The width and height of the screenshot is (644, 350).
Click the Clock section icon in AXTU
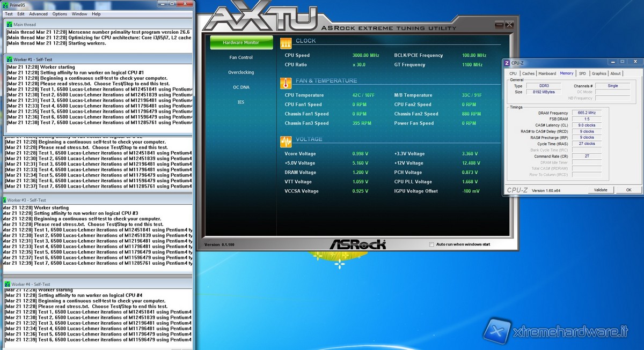coord(286,42)
